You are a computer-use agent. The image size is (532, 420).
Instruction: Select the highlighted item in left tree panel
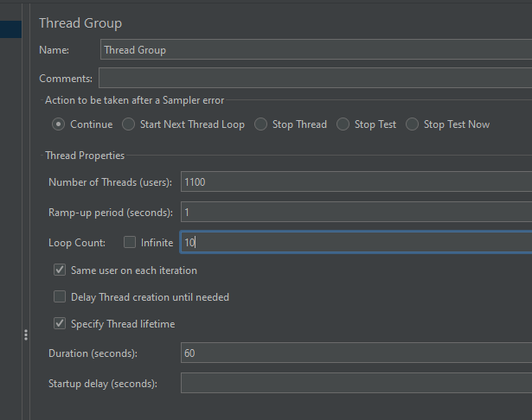pyautogui.click(x=11, y=29)
